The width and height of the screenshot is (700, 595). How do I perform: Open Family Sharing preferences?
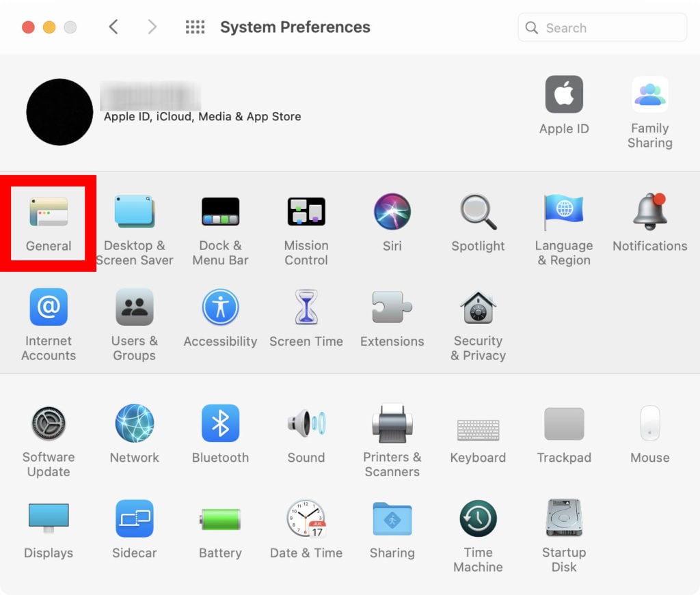(x=649, y=96)
